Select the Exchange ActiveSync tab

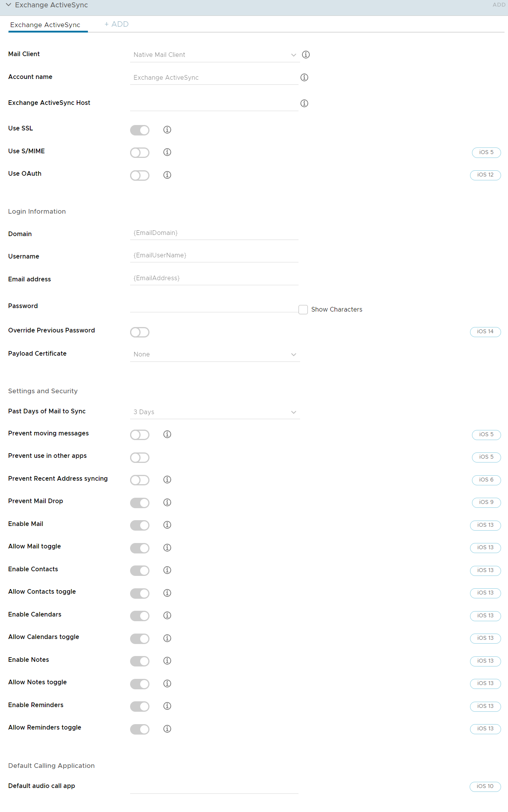pyautogui.click(x=45, y=25)
